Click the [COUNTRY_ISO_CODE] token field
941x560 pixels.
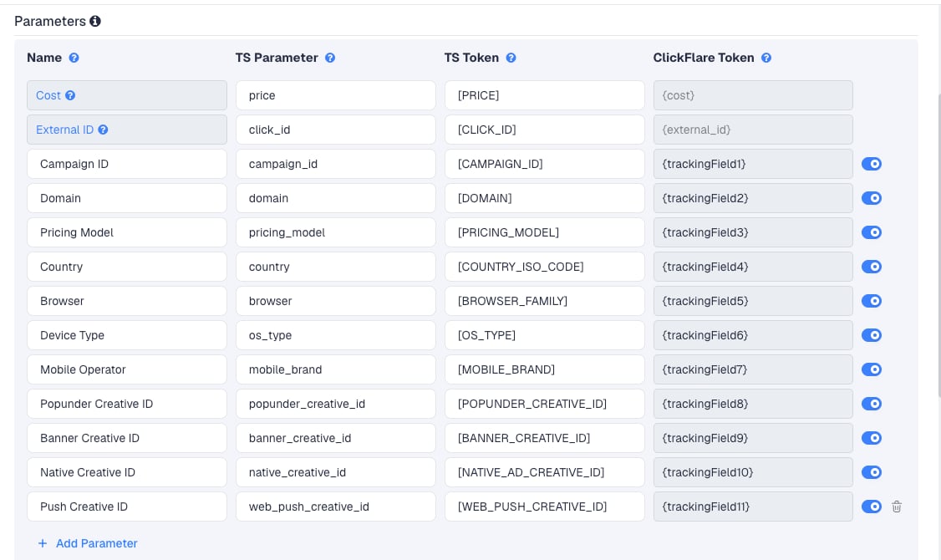click(x=544, y=267)
